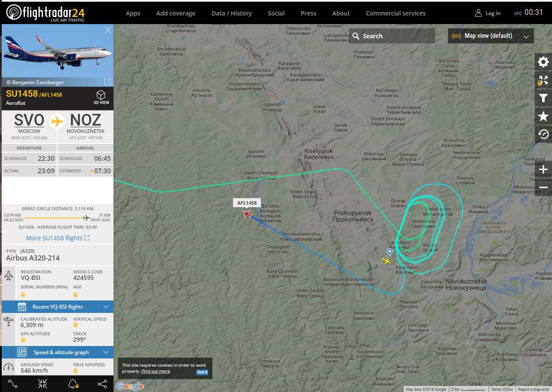Open the Data / History menu
552x392 pixels.
(x=232, y=13)
